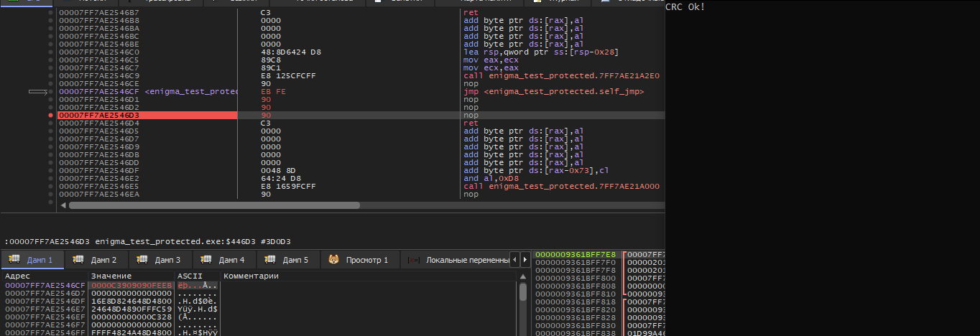
Task: Click the CRC Ok! console output
Action: (685, 6)
